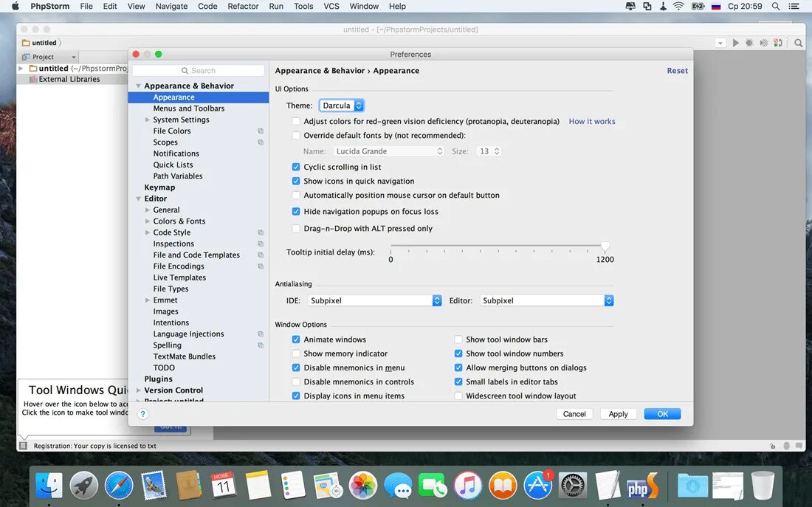Click the Apply button
Screen dimensions: 812x507
tap(618, 414)
